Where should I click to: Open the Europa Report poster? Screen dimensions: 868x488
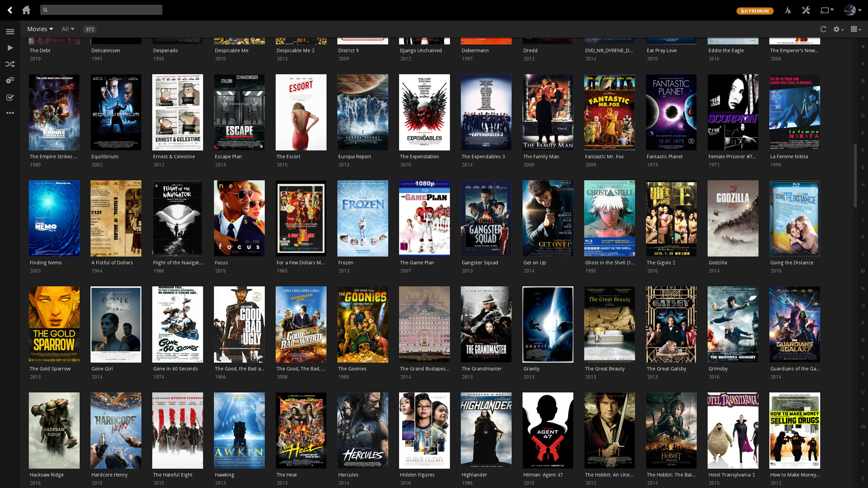[363, 112]
